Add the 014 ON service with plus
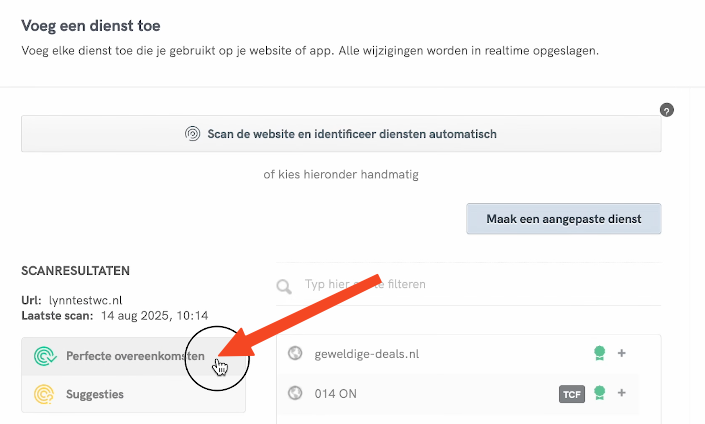705x424 pixels. coord(622,393)
